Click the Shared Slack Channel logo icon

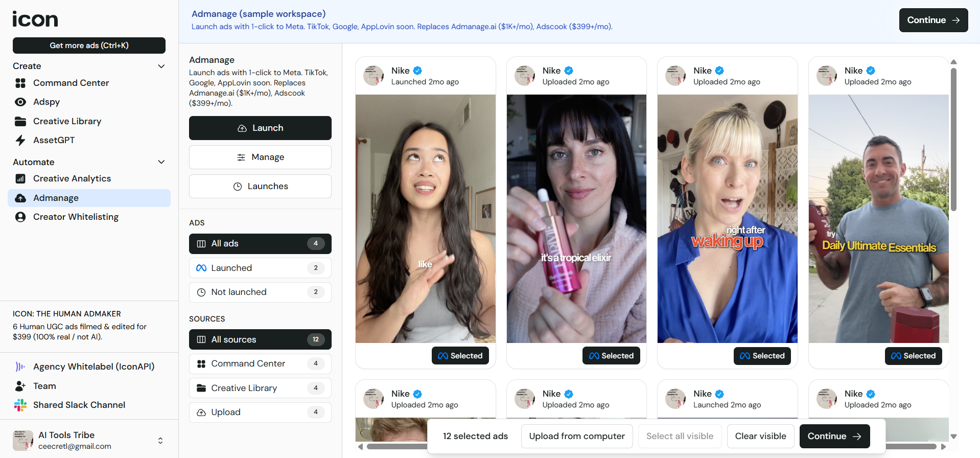click(20, 405)
